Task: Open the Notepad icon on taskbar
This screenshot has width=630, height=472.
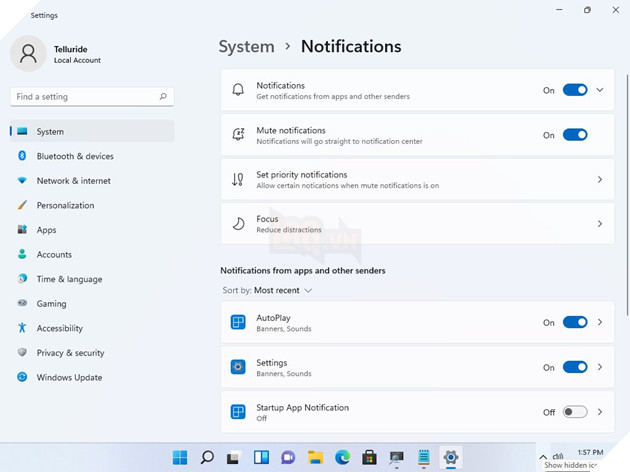Action: [x=423, y=457]
